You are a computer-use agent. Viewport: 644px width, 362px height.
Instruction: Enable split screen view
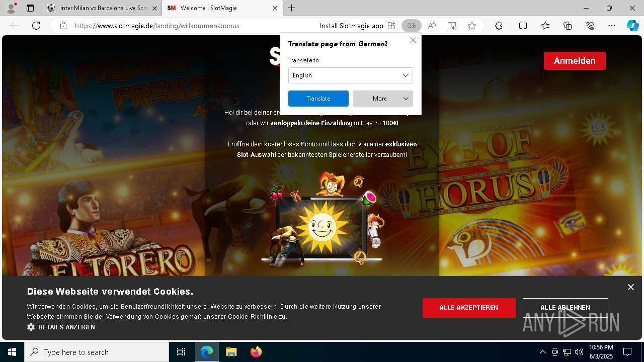point(523,26)
